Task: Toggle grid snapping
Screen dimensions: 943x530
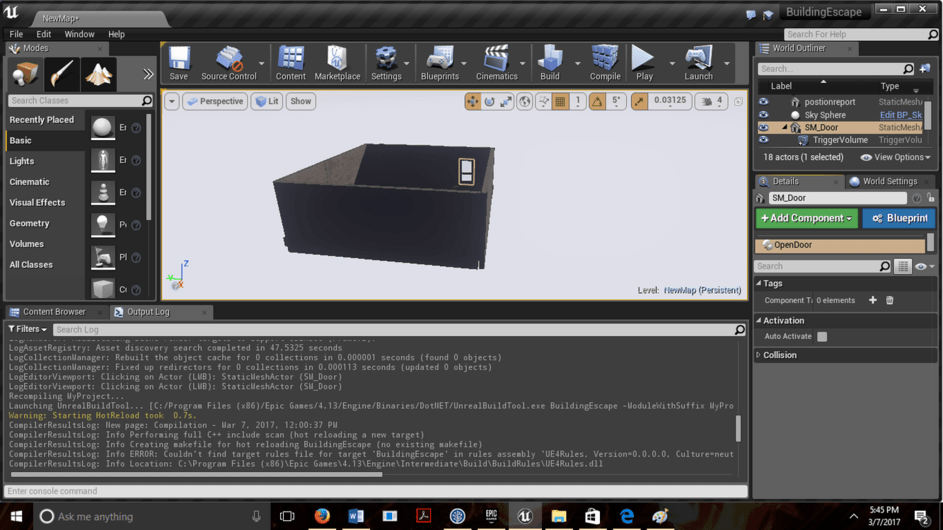Action: click(560, 102)
